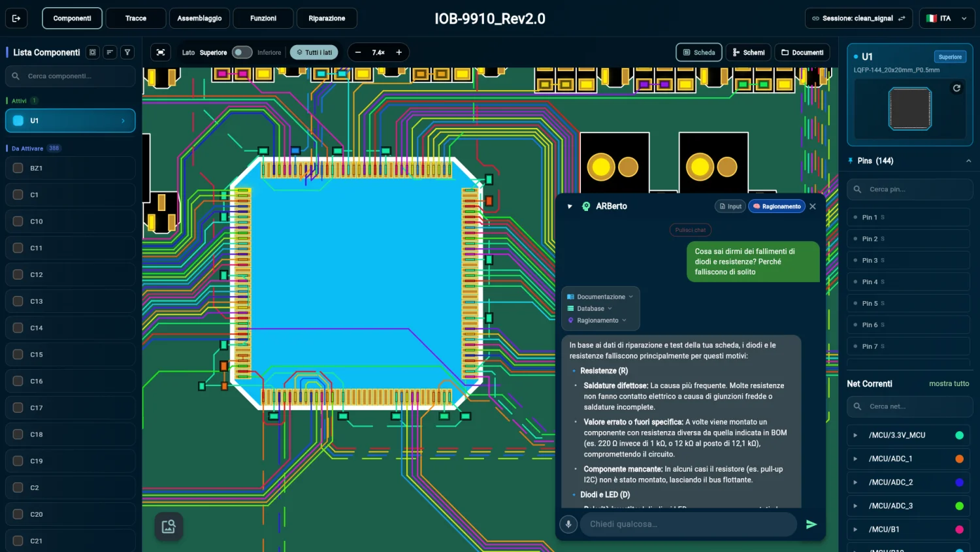Switch to the Tracce tab
This screenshot has height=552, width=980.
(136, 18)
